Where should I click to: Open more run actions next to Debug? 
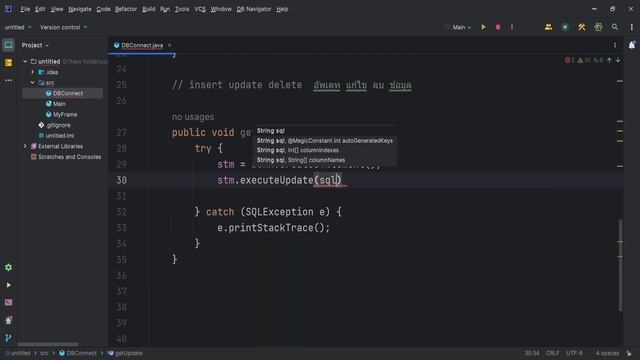[512, 27]
